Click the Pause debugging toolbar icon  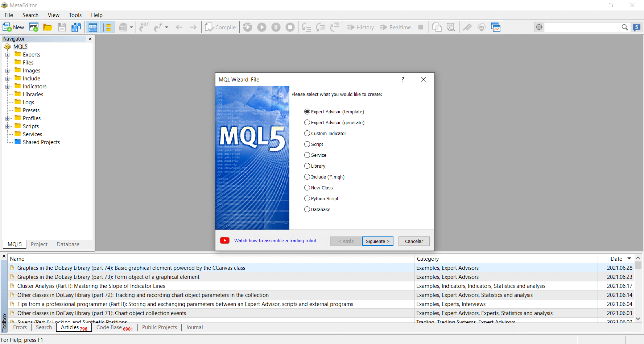click(276, 27)
